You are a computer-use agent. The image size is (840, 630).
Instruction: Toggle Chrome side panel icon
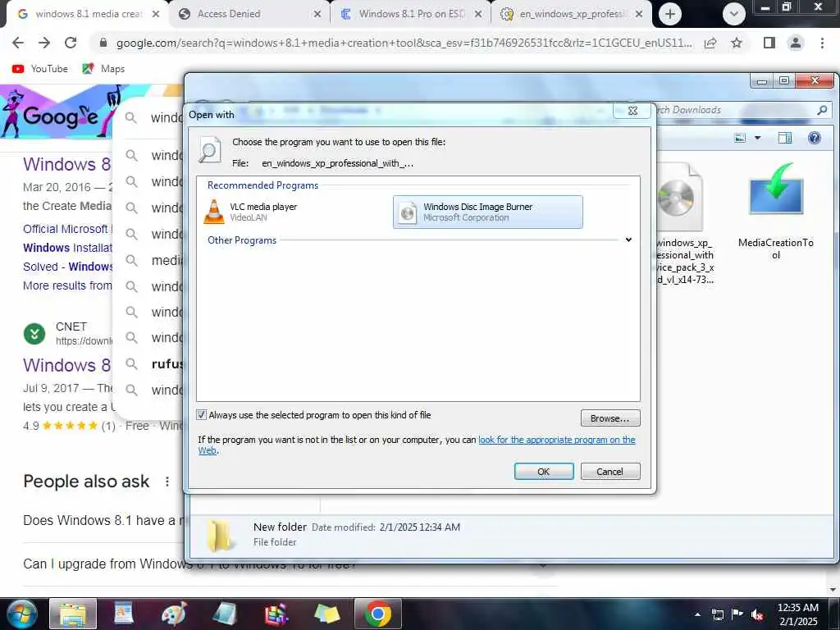click(769, 43)
